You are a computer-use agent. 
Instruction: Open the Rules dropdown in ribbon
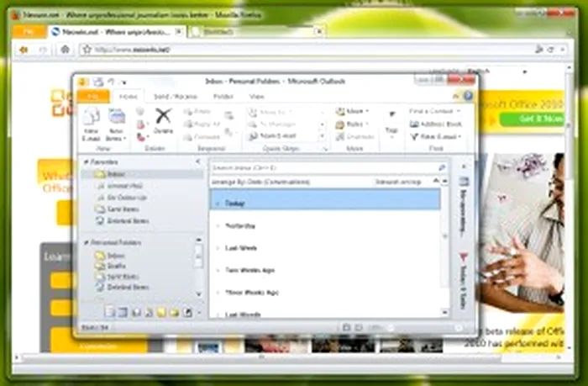pyautogui.click(x=353, y=124)
